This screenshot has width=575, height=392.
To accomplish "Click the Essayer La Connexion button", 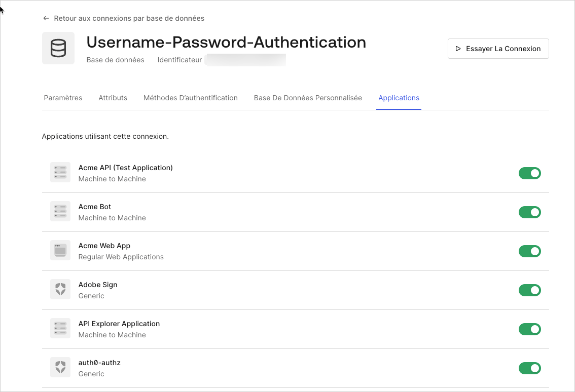I will 498,49.
